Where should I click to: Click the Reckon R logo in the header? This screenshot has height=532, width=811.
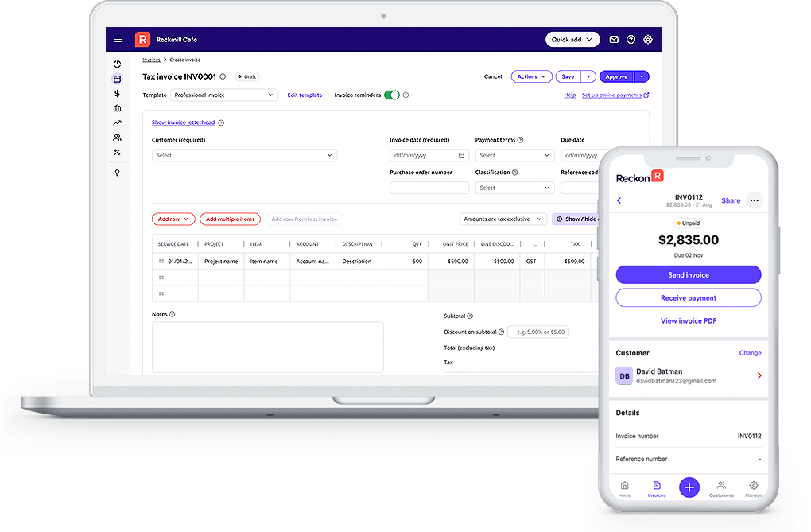coord(143,39)
